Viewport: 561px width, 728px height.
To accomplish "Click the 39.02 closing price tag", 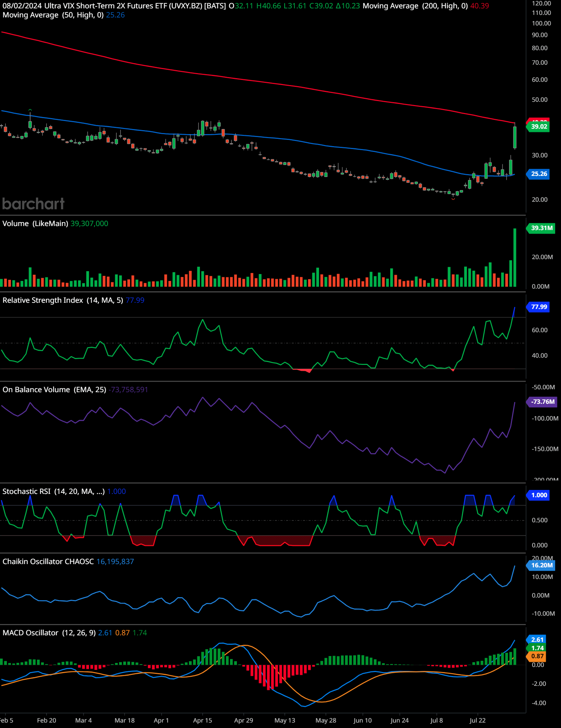I will (x=538, y=126).
